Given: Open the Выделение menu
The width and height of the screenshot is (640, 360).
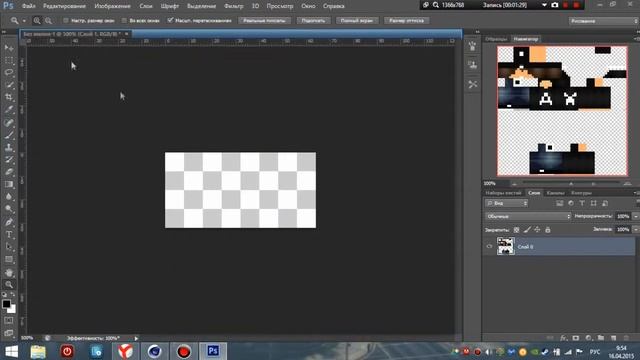Looking at the screenshot, I should pyautogui.click(x=201, y=6).
